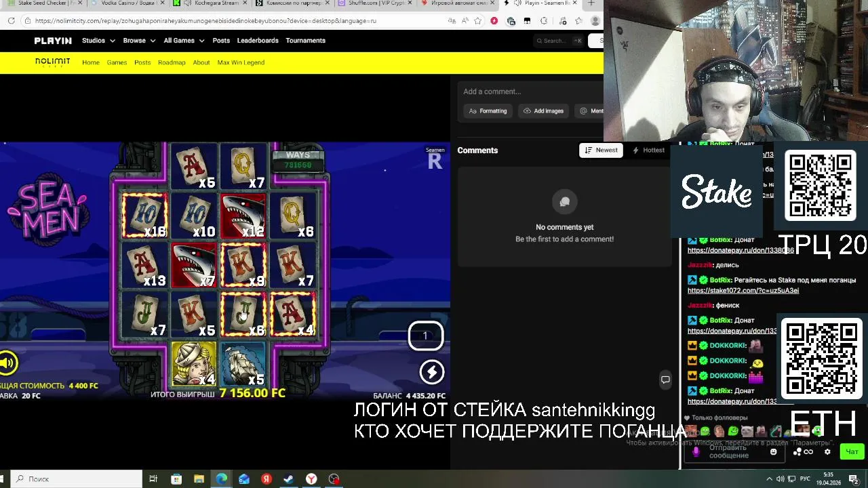Open the stake1072.com referral link in chat
Image resolution: width=868 pixels, height=488 pixels.
[x=743, y=291]
